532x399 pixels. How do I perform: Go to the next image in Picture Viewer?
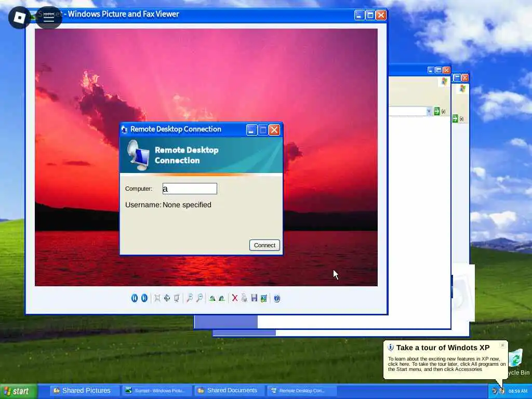(x=144, y=298)
